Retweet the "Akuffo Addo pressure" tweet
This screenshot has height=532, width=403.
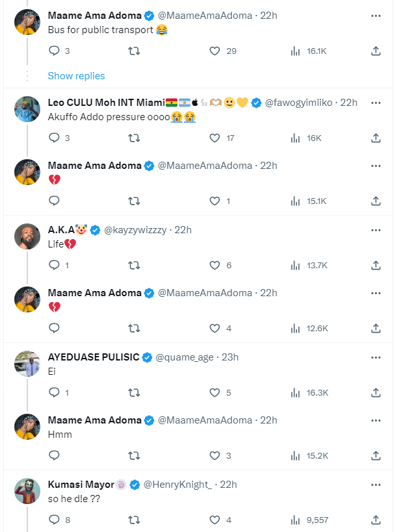click(135, 138)
